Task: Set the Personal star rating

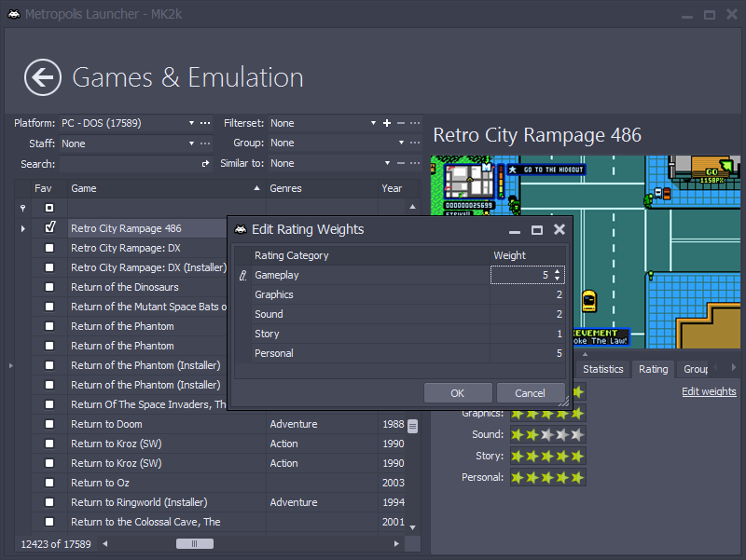Action: click(547, 477)
